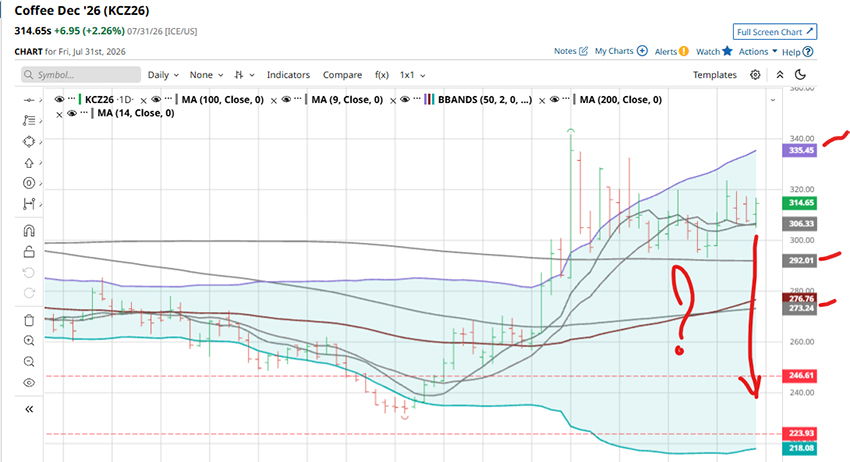Click the Help question mark icon

point(808,52)
